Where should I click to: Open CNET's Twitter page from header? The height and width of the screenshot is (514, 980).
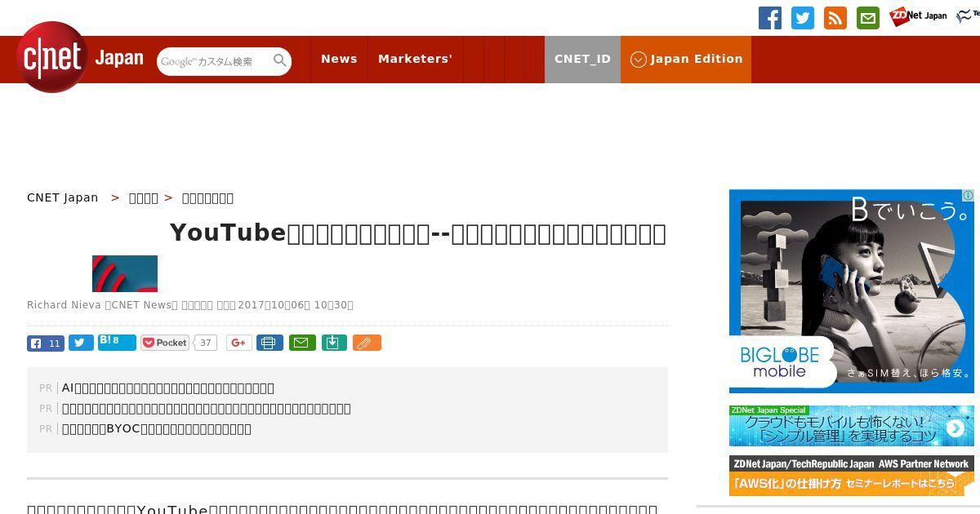(803, 18)
